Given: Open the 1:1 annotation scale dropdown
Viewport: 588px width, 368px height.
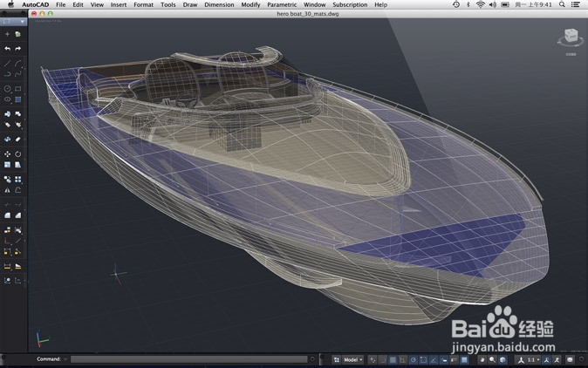Looking at the screenshot, I should [533, 359].
